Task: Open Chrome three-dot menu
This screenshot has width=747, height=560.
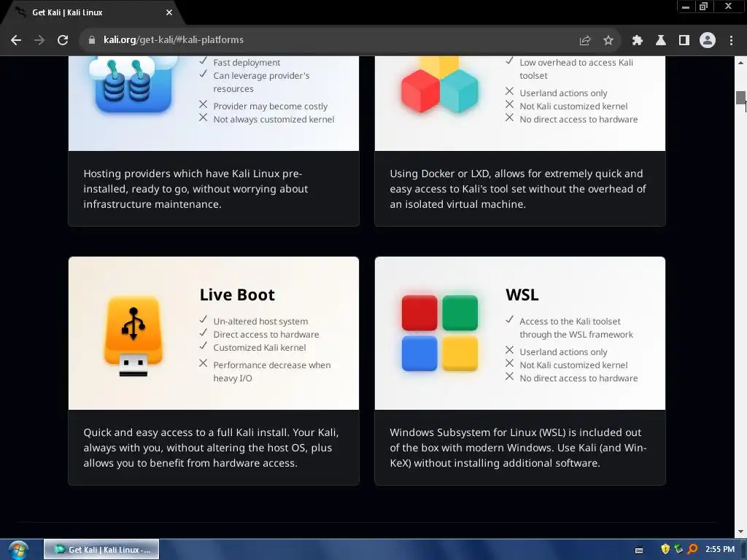Action: pyautogui.click(x=731, y=41)
